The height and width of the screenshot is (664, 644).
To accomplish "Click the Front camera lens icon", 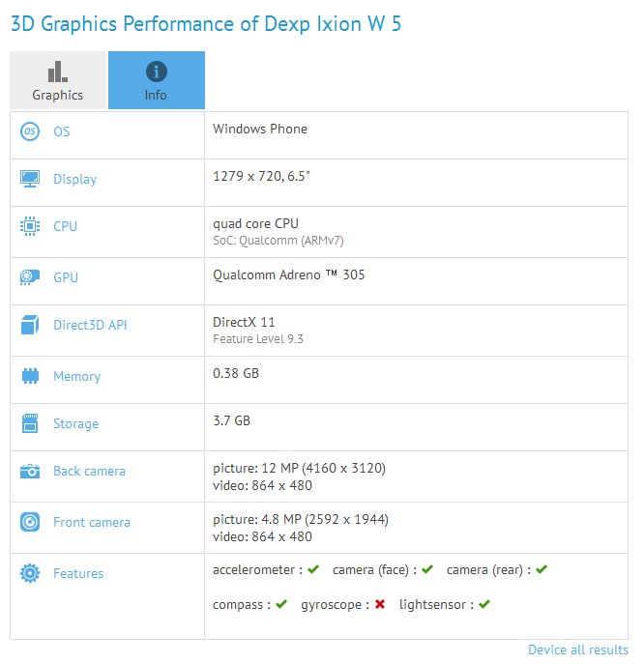I will coord(30,522).
